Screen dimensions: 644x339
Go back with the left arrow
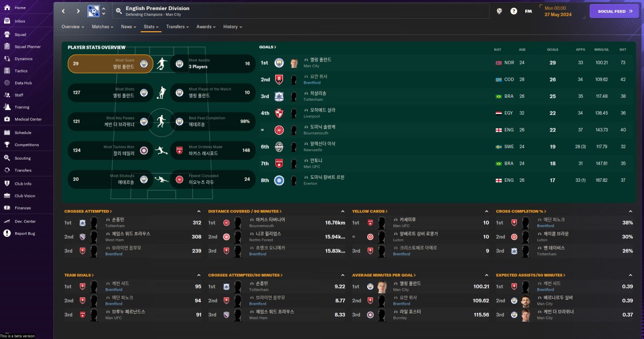coord(63,11)
